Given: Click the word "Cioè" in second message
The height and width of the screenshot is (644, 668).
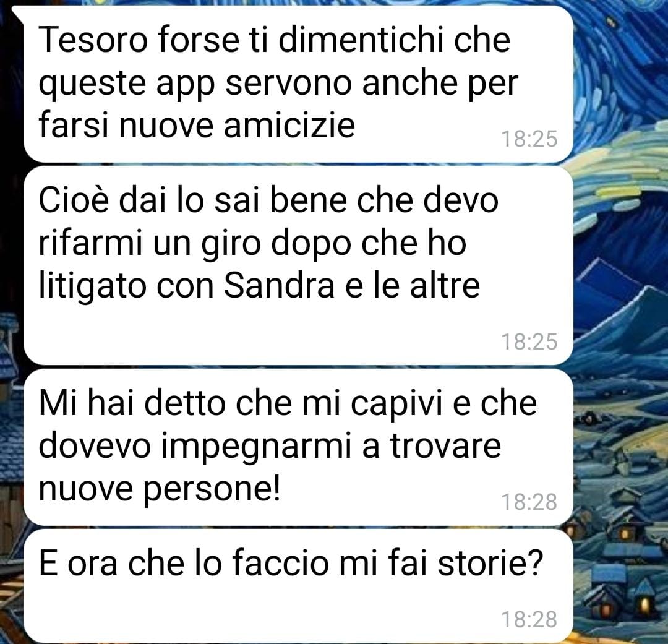Looking at the screenshot, I should click(x=75, y=200).
